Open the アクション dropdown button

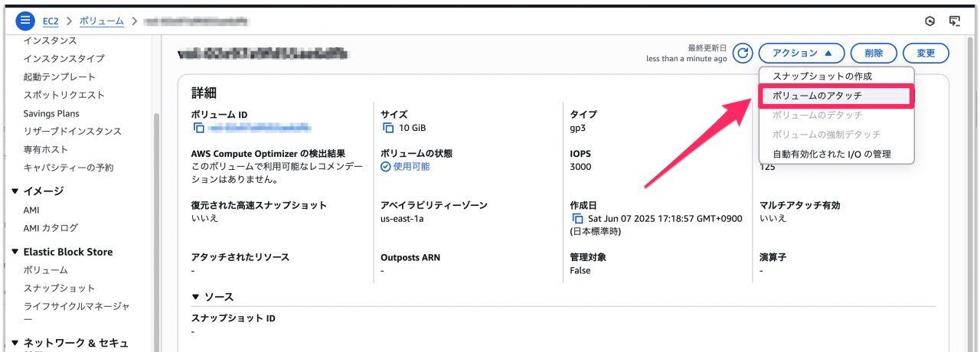pyautogui.click(x=802, y=53)
